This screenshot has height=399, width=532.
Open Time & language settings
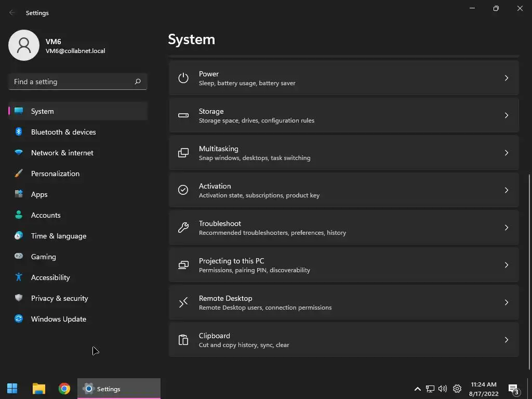[78, 236]
